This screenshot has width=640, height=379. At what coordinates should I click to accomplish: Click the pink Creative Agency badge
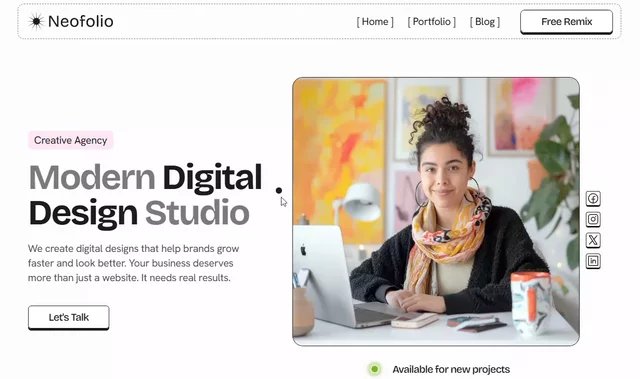pos(70,140)
